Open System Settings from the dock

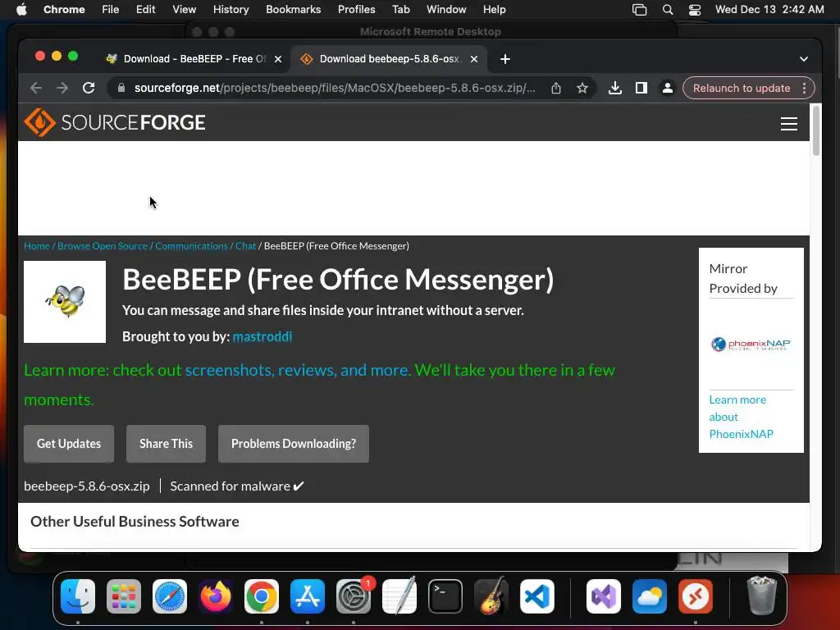[x=354, y=596]
